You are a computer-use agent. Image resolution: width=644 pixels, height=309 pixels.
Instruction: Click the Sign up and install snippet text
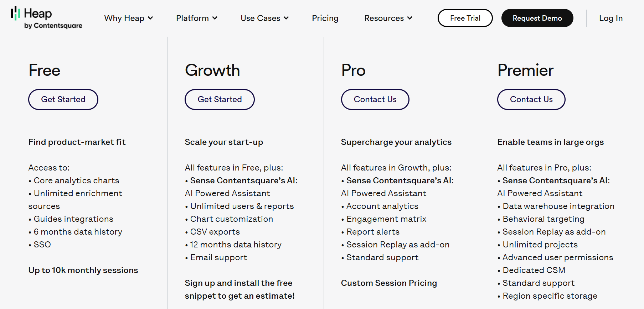(239, 289)
